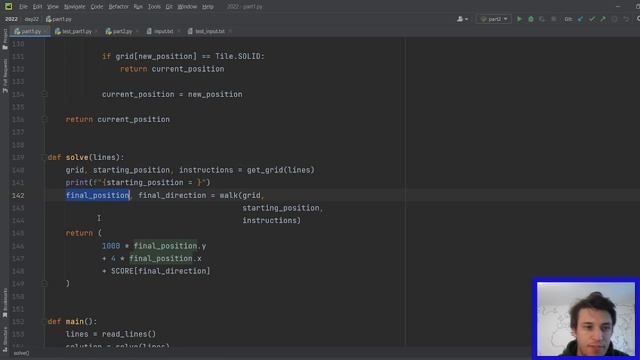Image resolution: width=640 pixels, height=360 pixels.
Task: Click the Stop icon in toolbar
Action: 553,19
